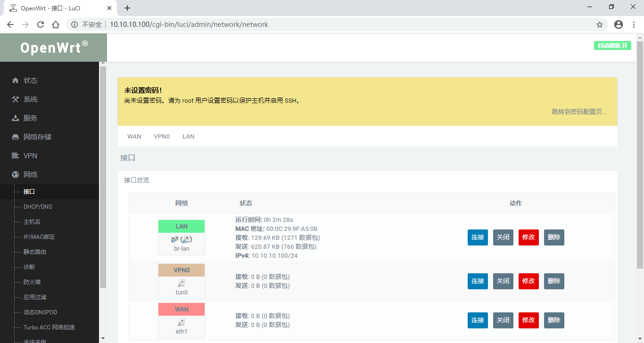Open the Chrome profile avatar
The image size is (644, 343).
click(x=619, y=24)
